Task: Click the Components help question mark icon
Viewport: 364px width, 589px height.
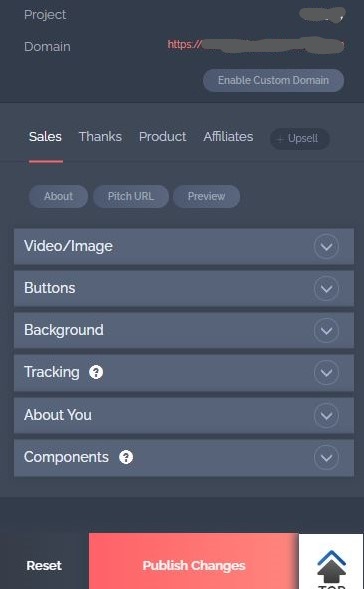Action: click(x=126, y=457)
